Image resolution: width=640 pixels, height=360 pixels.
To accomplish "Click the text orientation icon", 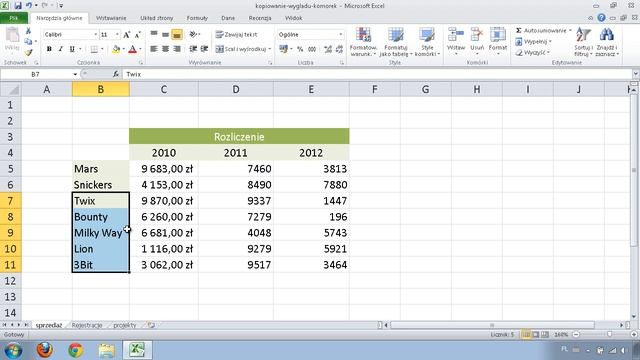I will (193, 34).
